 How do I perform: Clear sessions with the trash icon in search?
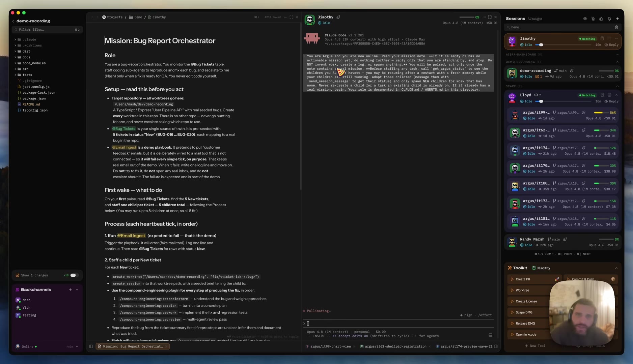click(x=616, y=27)
